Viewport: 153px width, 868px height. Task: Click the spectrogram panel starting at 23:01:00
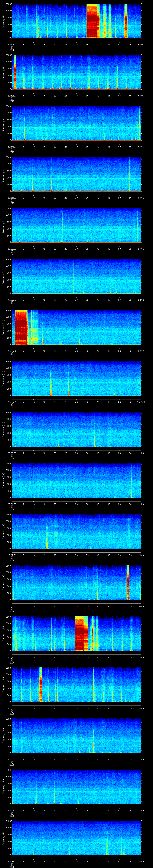pyautogui.click(x=76, y=481)
